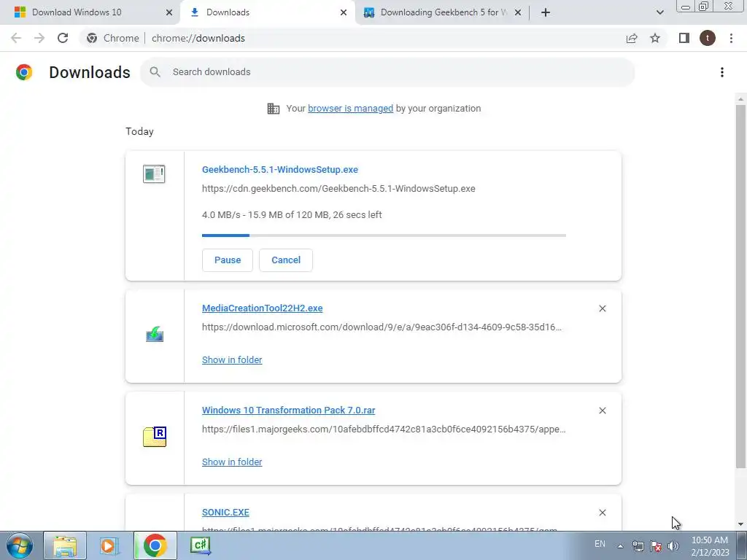Click the scrollbar up arrow
The height and width of the screenshot is (560, 747).
coord(741,99)
